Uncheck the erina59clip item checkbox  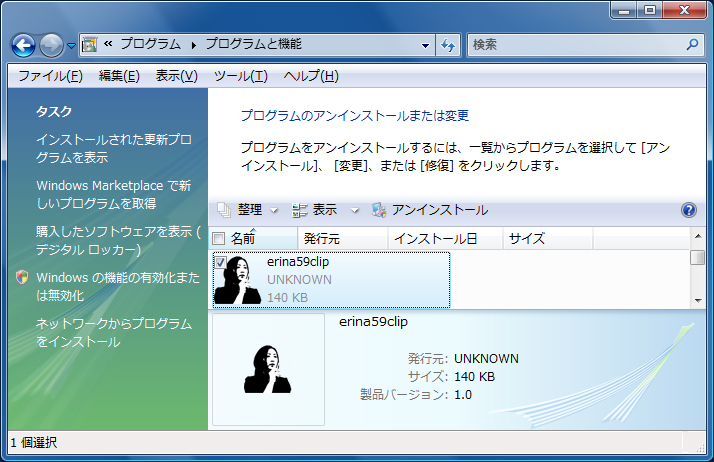(x=220, y=262)
